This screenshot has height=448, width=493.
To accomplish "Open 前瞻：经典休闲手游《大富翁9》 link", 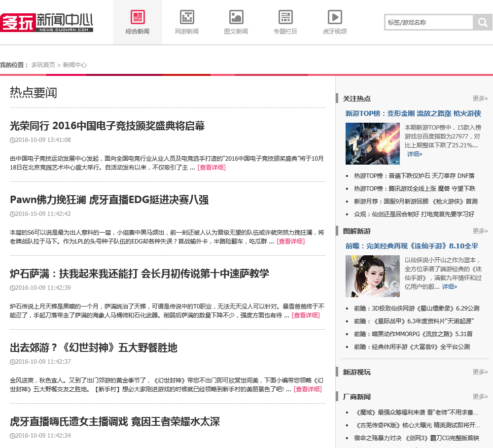I will click(x=412, y=347).
